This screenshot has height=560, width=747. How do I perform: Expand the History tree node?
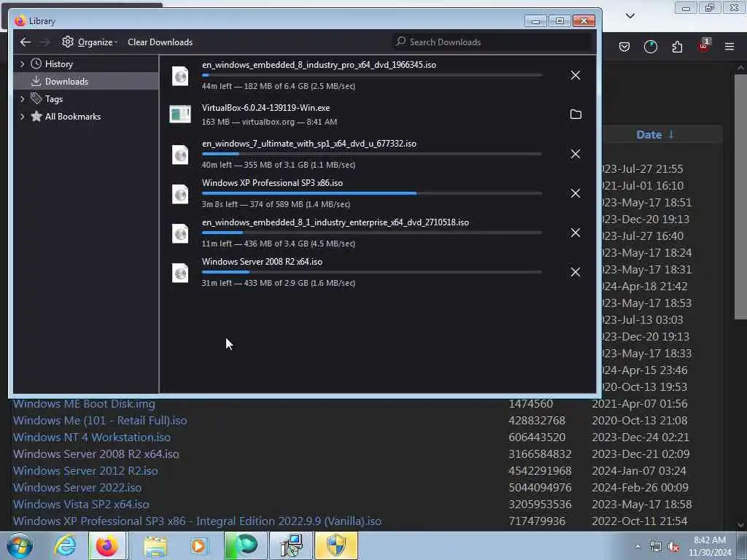[22, 64]
